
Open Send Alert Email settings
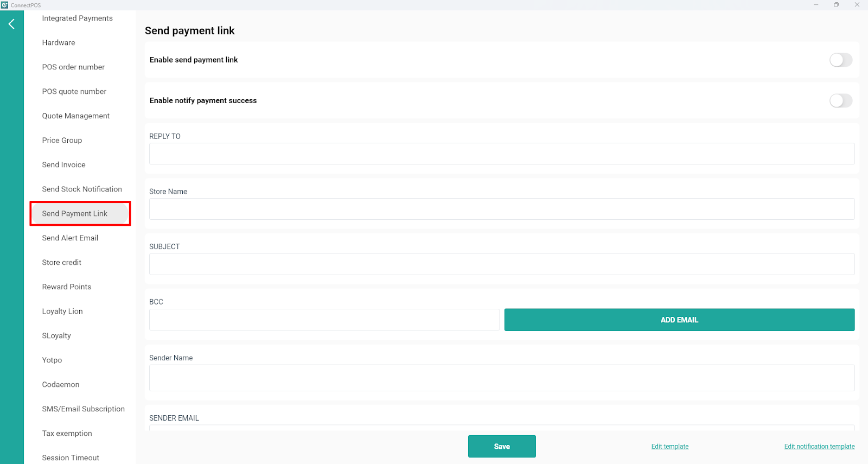point(70,238)
